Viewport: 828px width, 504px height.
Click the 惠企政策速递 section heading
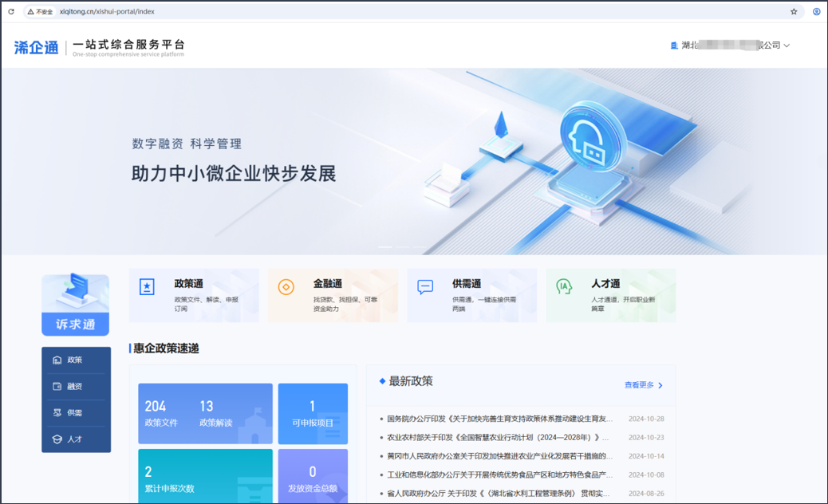pos(166,348)
